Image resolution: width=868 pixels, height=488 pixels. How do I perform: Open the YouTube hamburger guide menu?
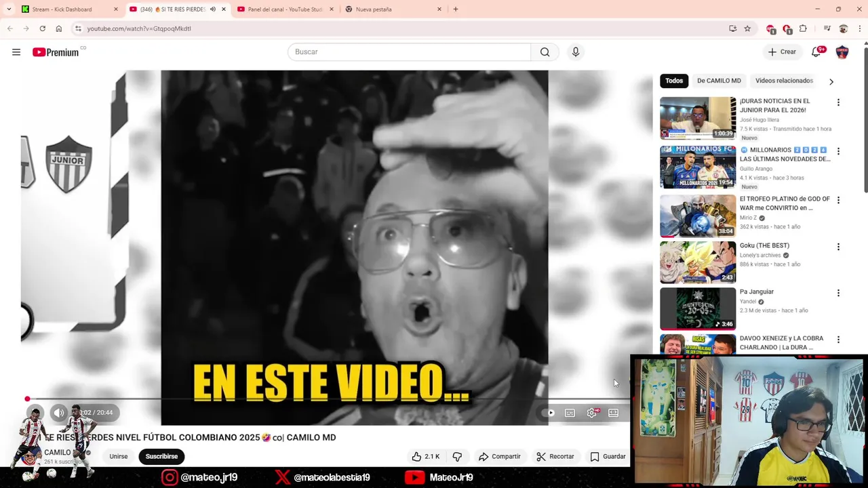(x=16, y=52)
